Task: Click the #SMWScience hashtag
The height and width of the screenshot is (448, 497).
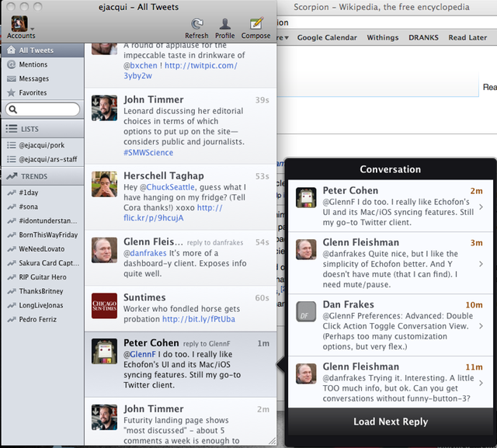Action: click(x=148, y=153)
